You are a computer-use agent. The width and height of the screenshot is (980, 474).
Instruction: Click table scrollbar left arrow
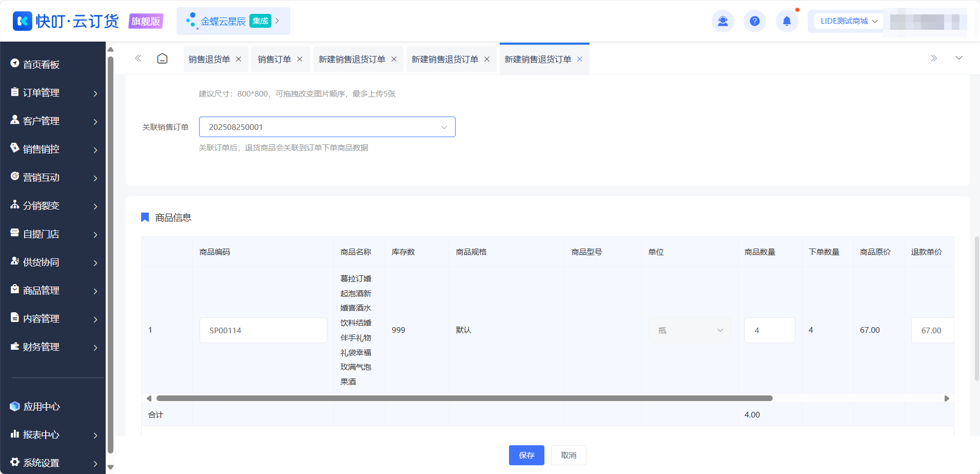click(x=149, y=399)
